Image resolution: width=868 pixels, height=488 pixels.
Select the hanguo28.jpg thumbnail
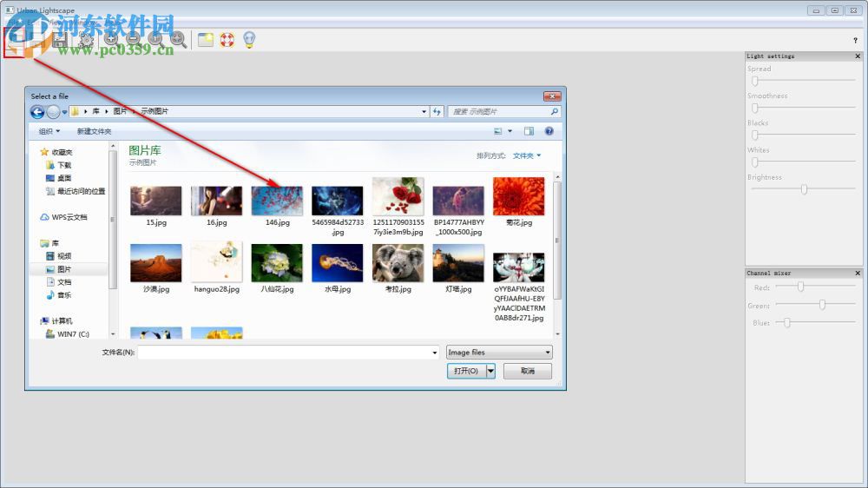(216, 262)
